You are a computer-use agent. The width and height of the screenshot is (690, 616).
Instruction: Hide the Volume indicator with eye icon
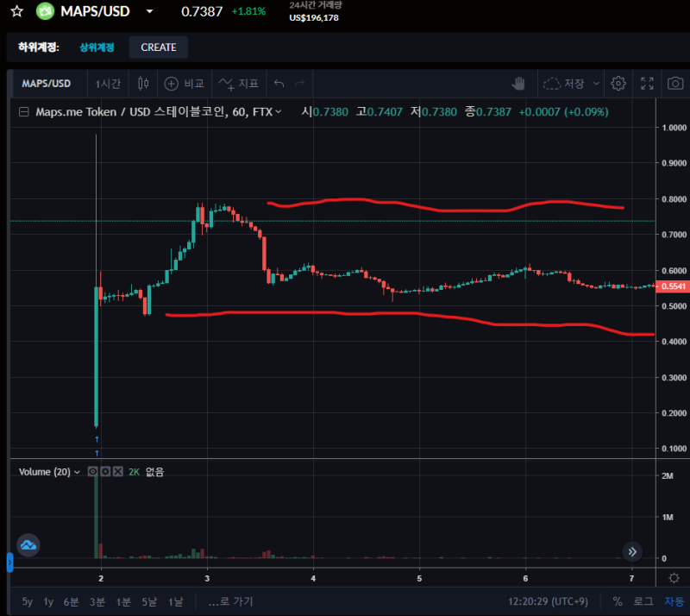(92, 472)
